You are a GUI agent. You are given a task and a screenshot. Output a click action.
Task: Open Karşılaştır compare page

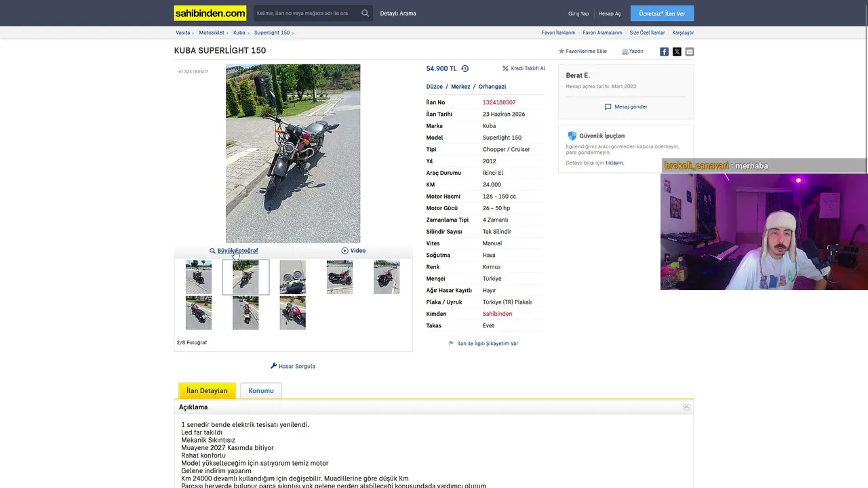[683, 33]
